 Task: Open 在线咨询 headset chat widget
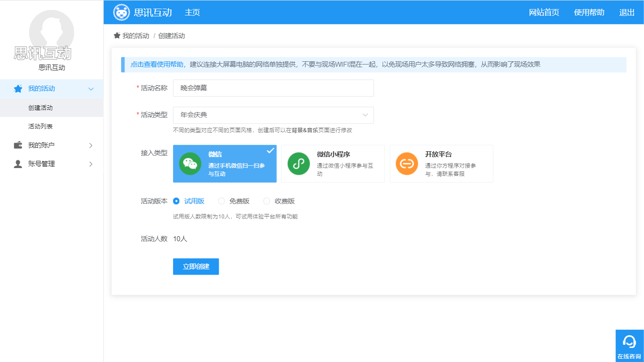[x=629, y=346]
